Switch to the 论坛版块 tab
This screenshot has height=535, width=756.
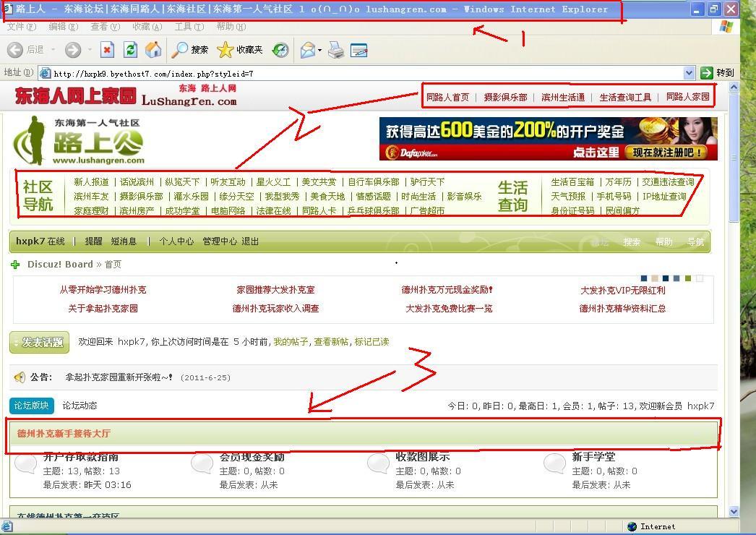tap(31, 406)
